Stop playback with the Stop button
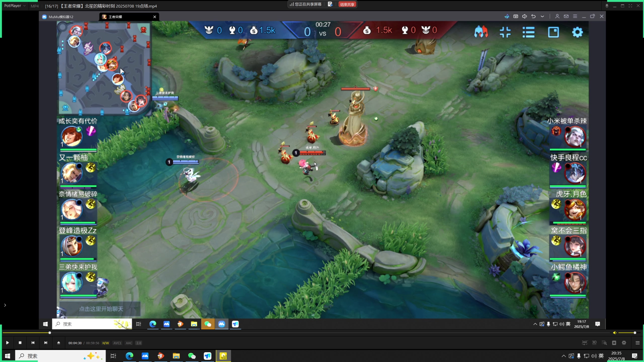The image size is (644, 362). [x=20, y=343]
